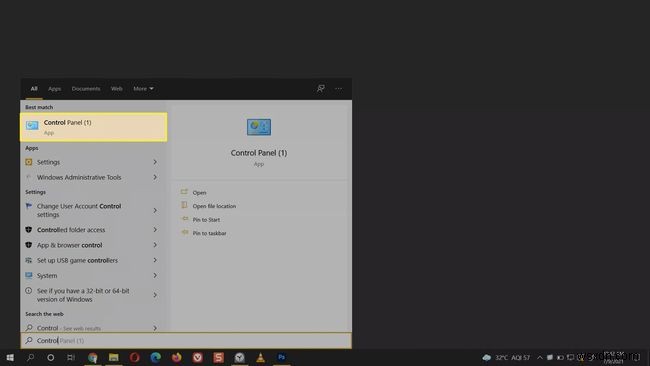Screen dimensions: 650x366
Task: Click Open file location action
Action: (x=214, y=206)
